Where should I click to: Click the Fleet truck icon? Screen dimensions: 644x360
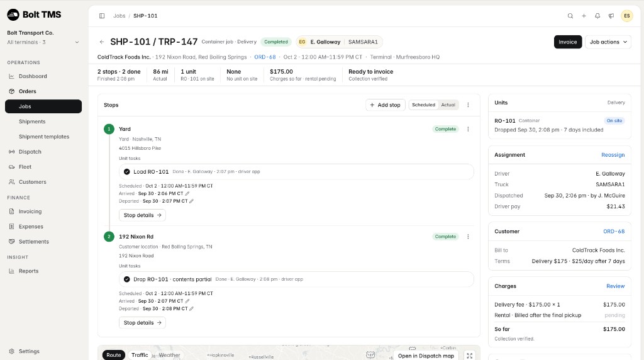point(11,167)
